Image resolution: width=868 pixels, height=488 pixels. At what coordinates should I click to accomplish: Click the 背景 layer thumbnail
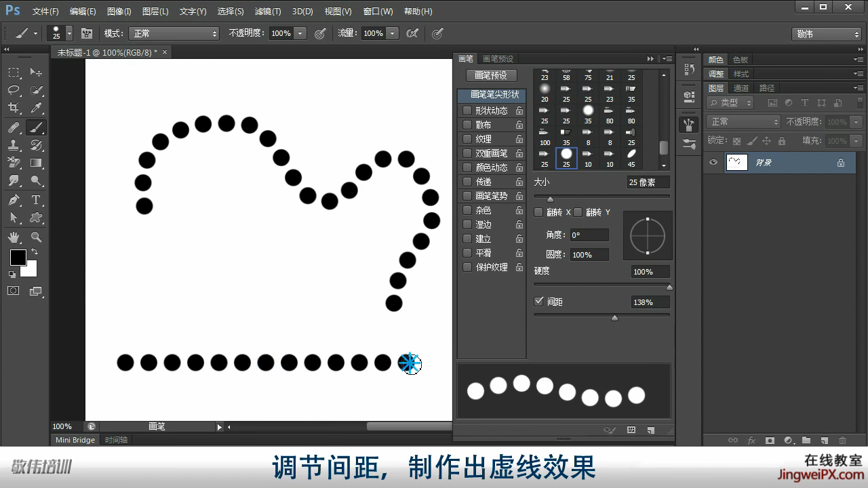[x=736, y=163]
